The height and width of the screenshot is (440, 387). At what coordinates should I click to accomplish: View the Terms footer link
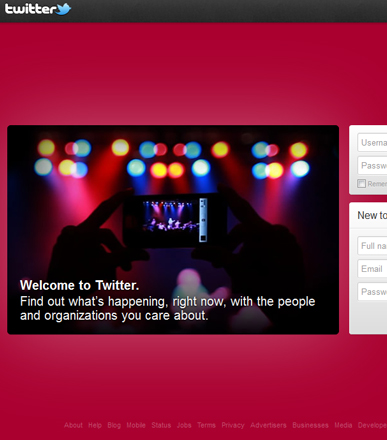coord(206,425)
